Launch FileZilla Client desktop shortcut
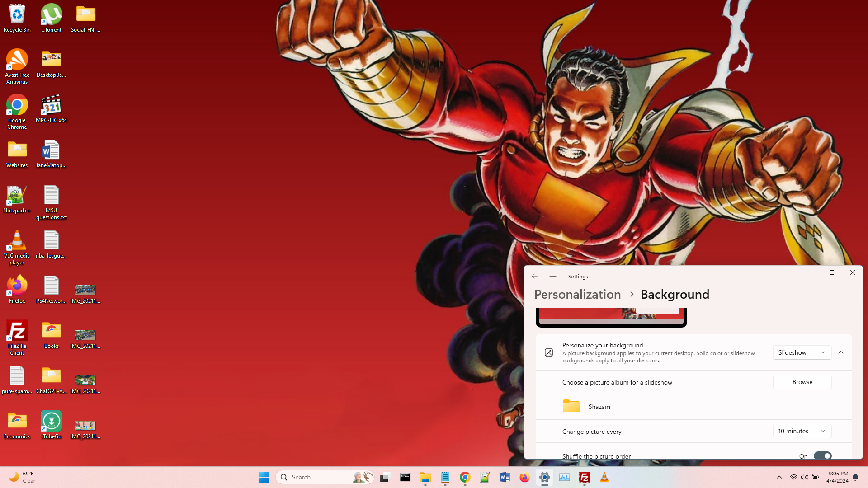 click(x=17, y=338)
